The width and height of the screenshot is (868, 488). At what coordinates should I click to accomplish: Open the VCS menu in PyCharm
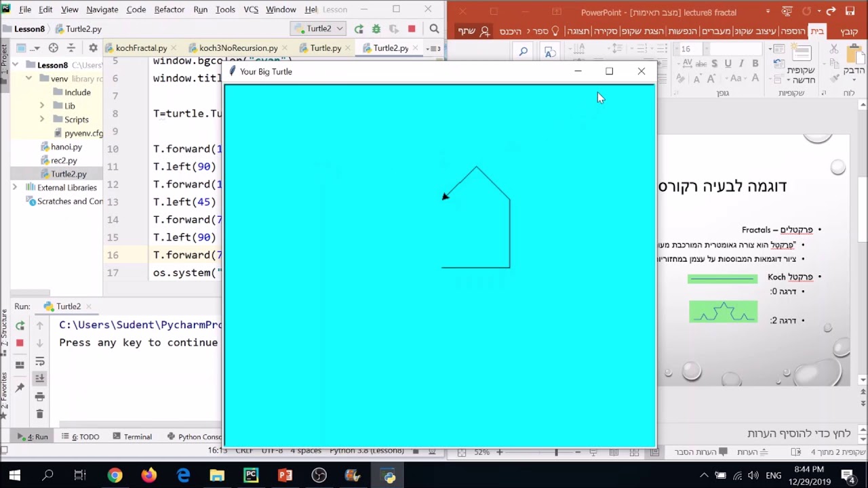tap(251, 9)
